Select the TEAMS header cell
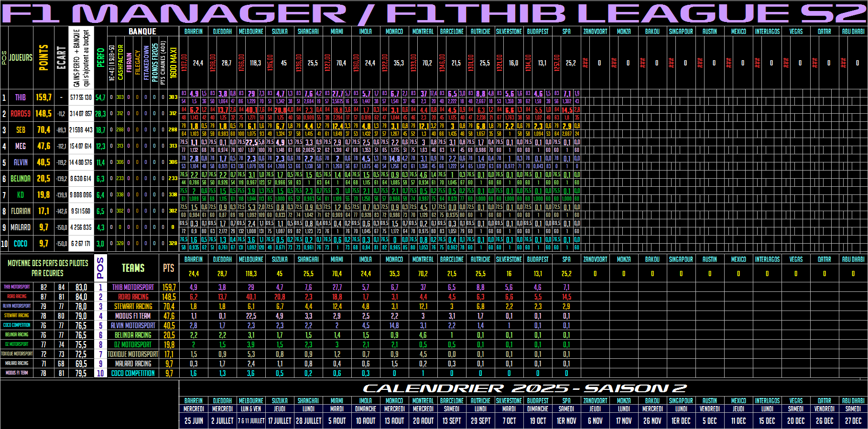This screenshot has height=429, width=868. click(x=133, y=268)
